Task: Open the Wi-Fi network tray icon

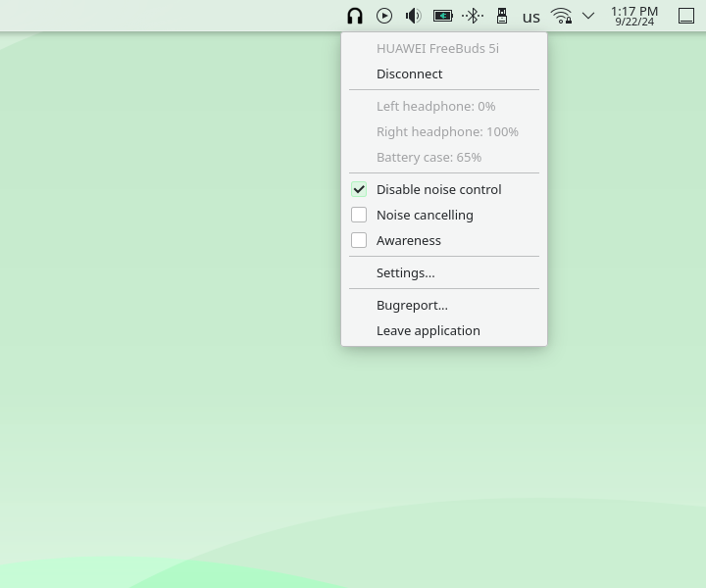Action: [x=561, y=17]
